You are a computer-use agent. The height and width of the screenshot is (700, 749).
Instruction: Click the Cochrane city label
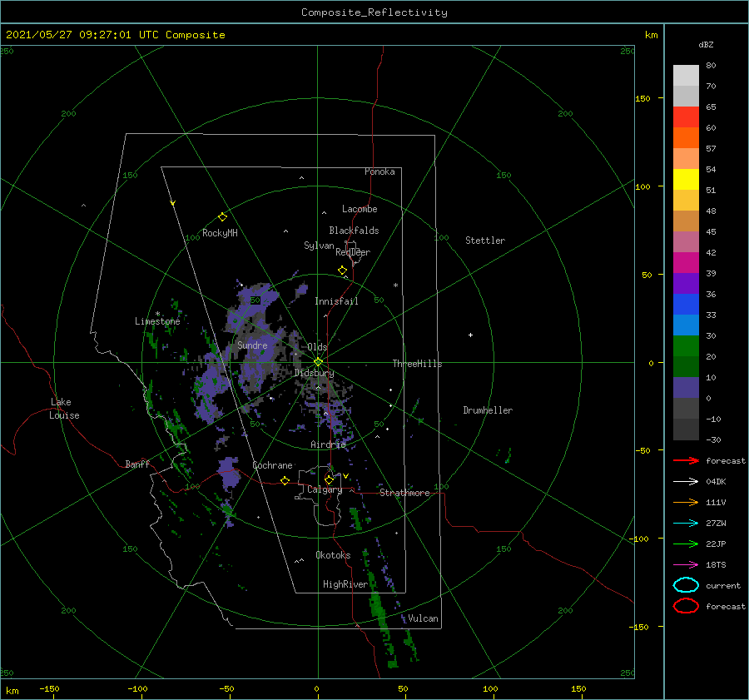coord(272,465)
